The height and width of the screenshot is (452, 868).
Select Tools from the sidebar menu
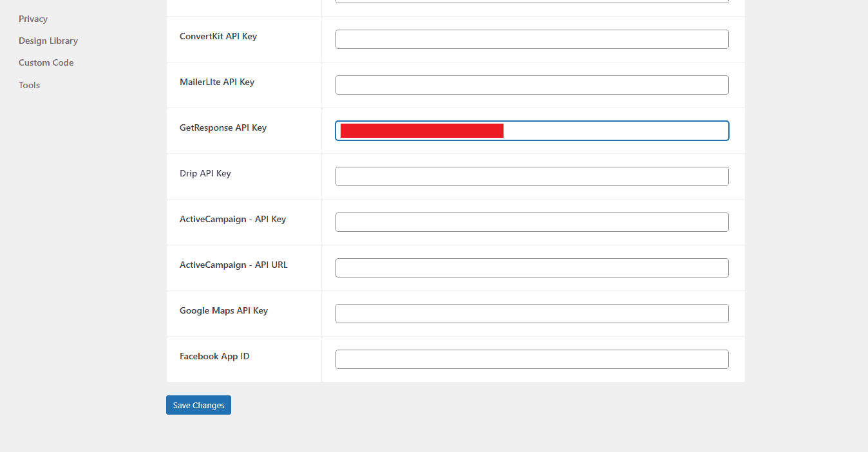click(29, 85)
